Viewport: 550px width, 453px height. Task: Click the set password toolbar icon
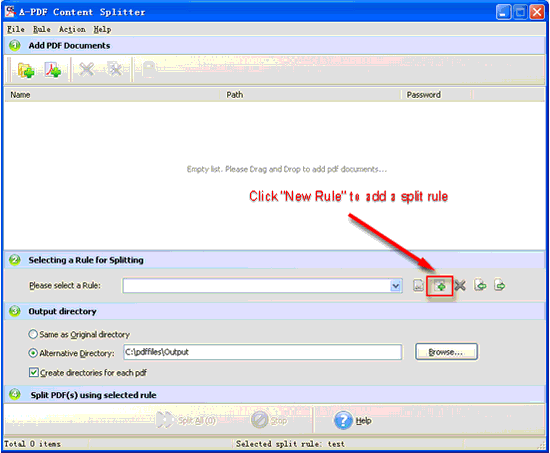(149, 69)
